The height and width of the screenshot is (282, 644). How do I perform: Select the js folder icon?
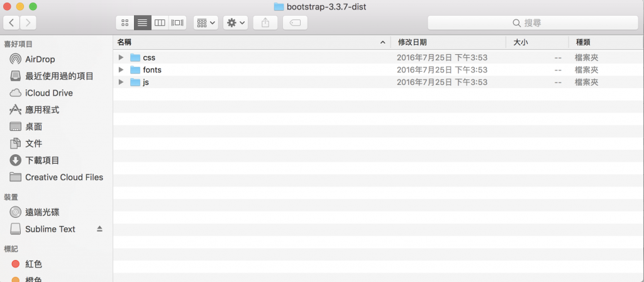[x=135, y=82]
